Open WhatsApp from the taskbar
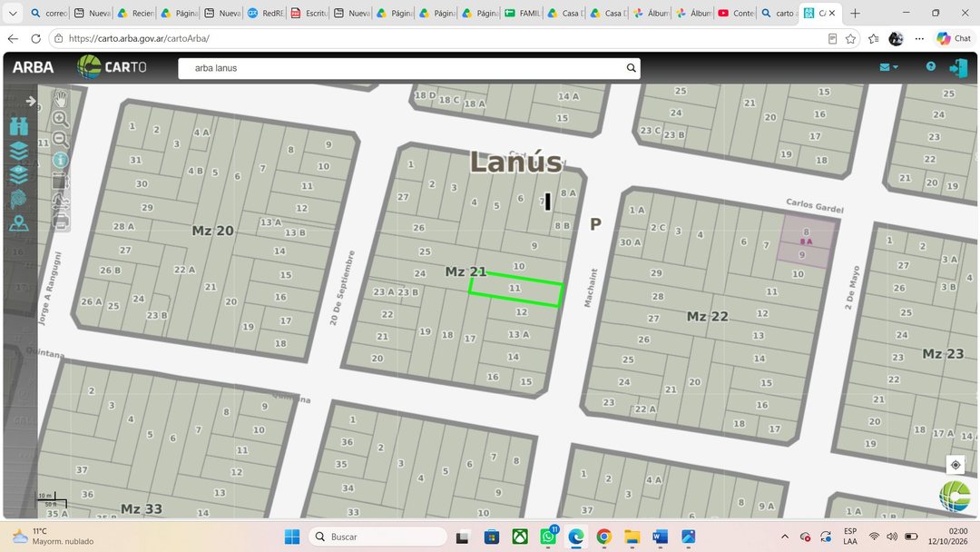Screen dimensions: 980x552 pyautogui.click(x=548, y=537)
